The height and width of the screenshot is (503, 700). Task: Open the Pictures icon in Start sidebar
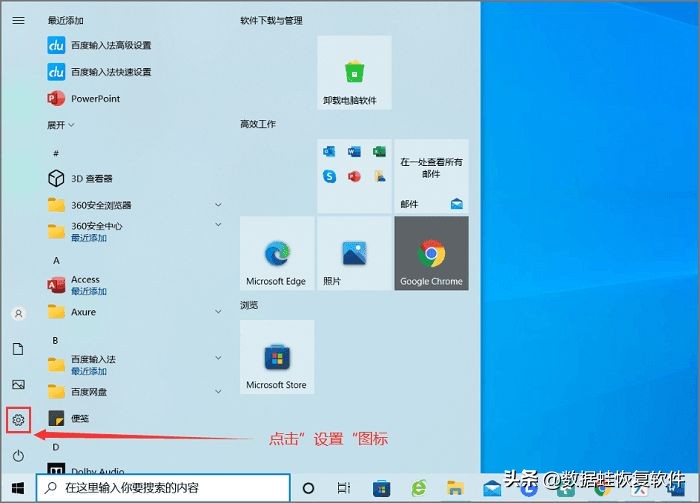tap(18, 384)
